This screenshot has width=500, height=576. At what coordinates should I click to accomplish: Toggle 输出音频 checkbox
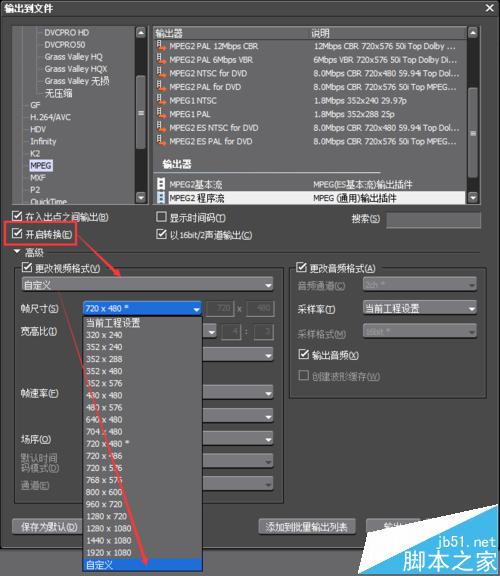[303, 354]
